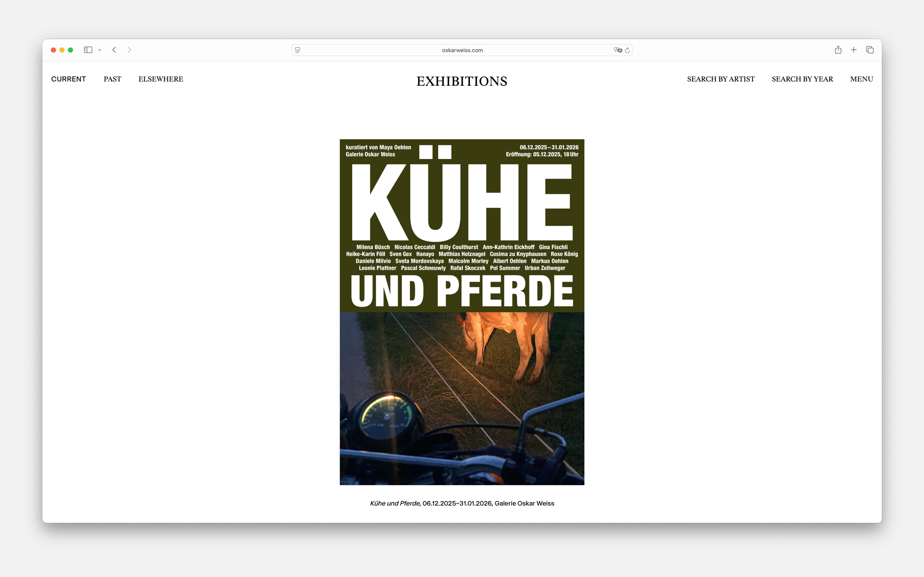This screenshot has width=924, height=577.
Task: Select the CURRENT exhibitions tab
Action: [x=68, y=79]
